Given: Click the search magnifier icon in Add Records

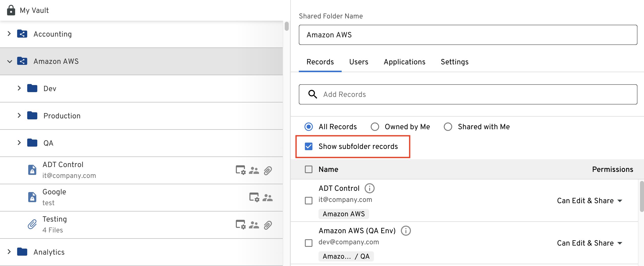Looking at the screenshot, I should click(x=313, y=94).
